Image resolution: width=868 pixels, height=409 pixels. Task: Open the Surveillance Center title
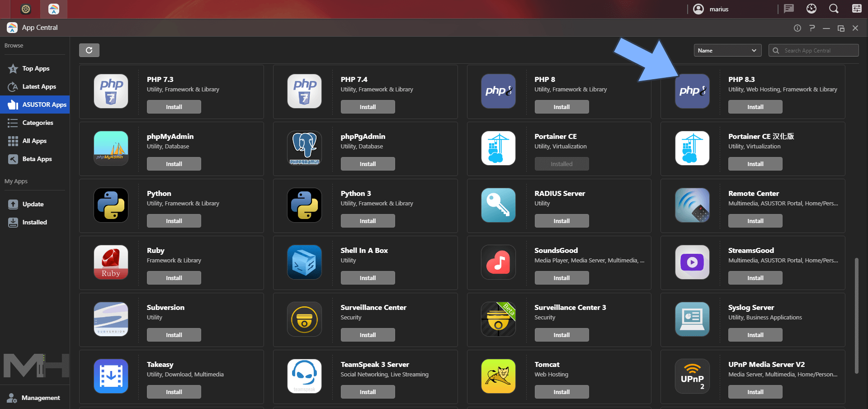373,308
